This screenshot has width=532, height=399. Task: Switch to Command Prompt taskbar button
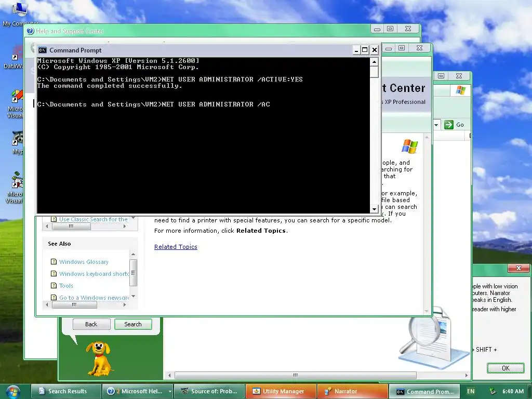424,391
